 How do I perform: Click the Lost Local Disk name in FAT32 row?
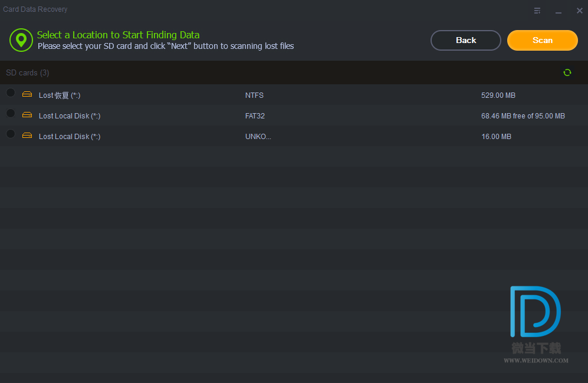pos(70,116)
